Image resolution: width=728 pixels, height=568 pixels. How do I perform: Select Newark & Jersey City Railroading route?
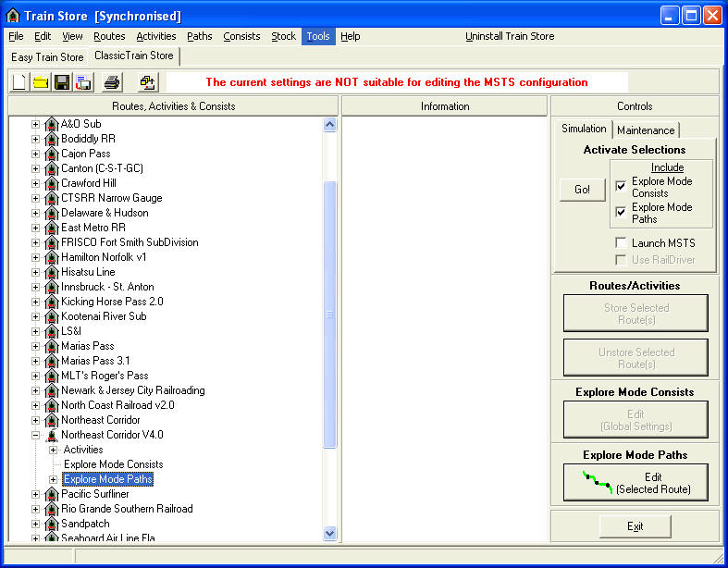click(133, 390)
